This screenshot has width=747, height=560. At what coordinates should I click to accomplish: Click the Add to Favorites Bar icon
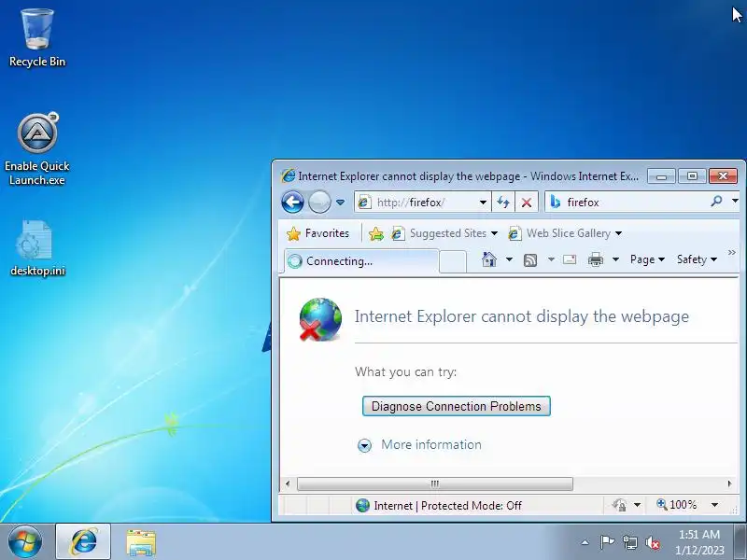coord(376,233)
